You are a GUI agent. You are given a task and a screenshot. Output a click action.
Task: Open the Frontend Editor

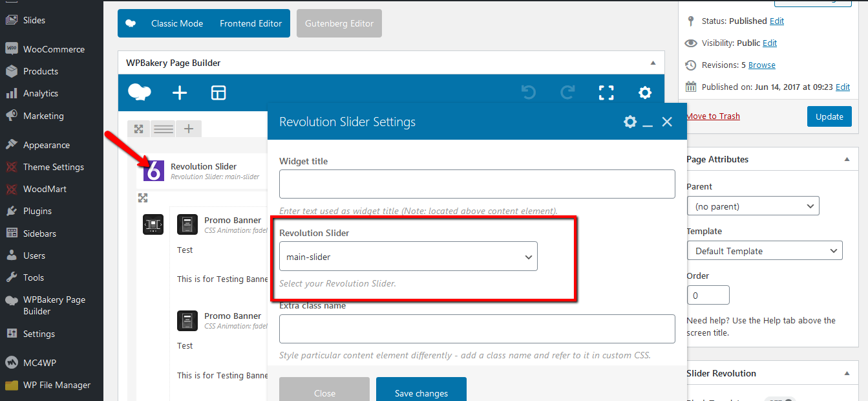[251, 23]
